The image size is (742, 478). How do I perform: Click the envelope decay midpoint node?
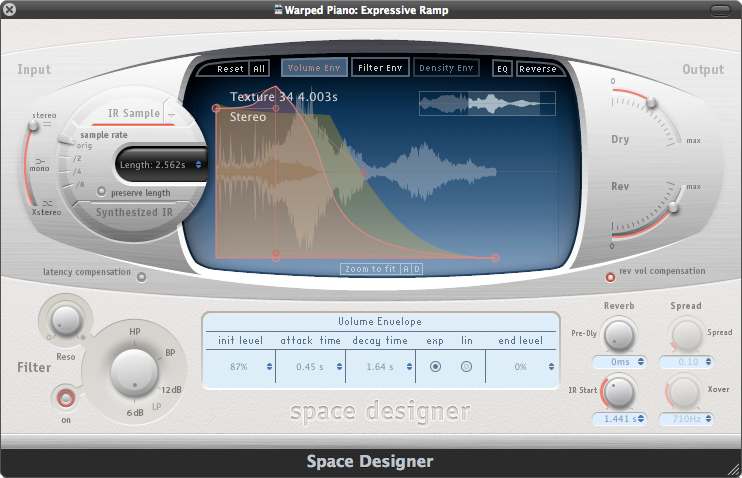(x=363, y=172)
